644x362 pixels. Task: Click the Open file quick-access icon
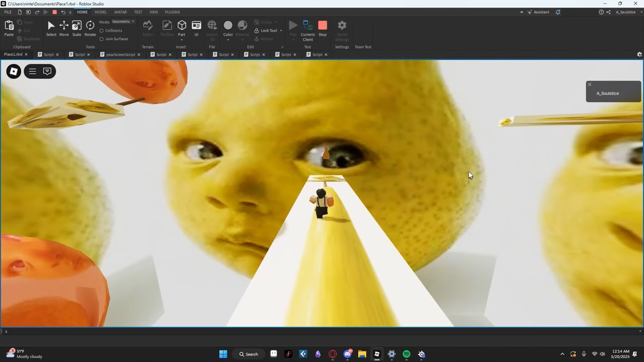(28, 12)
